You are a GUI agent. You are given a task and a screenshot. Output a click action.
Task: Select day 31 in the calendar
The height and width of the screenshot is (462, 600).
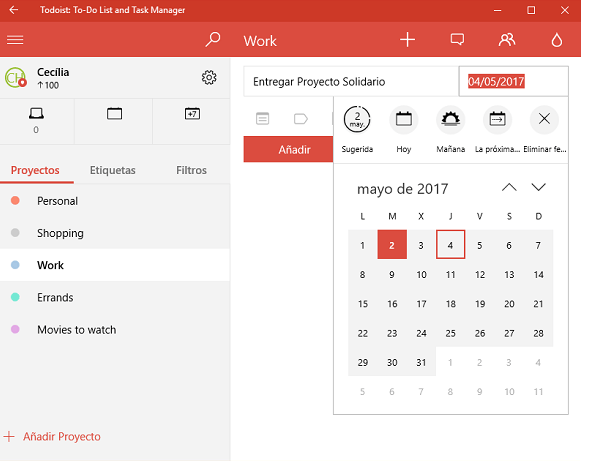pyautogui.click(x=421, y=362)
